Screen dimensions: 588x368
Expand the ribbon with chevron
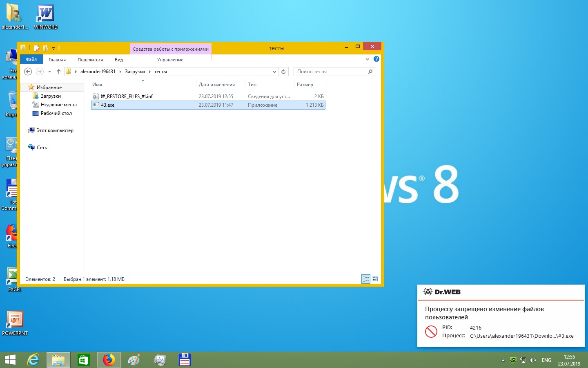pyautogui.click(x=367, y=59)
